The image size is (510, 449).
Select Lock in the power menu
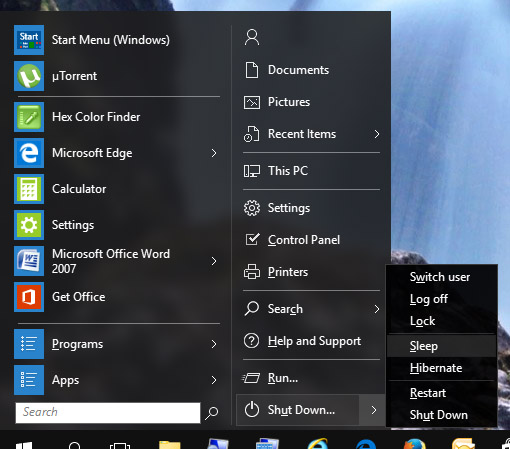point(422,321)
